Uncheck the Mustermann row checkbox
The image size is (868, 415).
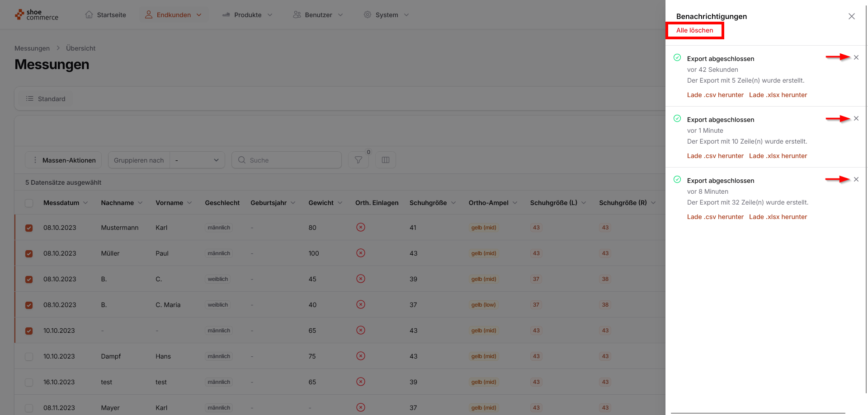[x=29, y=228]
